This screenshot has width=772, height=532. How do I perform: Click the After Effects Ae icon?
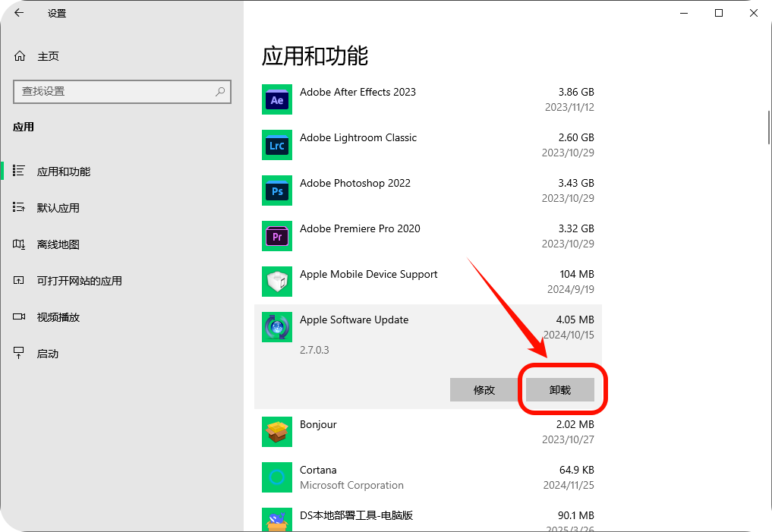pyautogui.click(x=277, y=99)
